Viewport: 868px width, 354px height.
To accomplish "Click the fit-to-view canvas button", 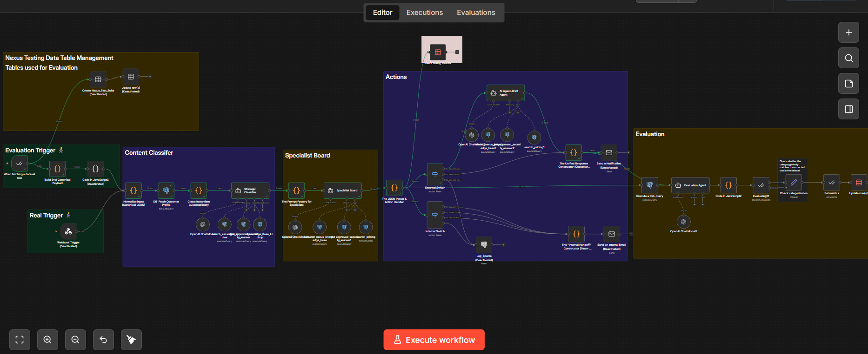I will coord(20,340).
